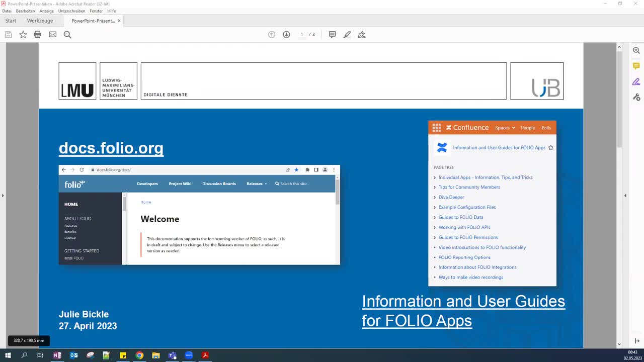Click the Find text magnifier icon
The width and height of the screenshot is (644, 362).
tap(67, 35)
